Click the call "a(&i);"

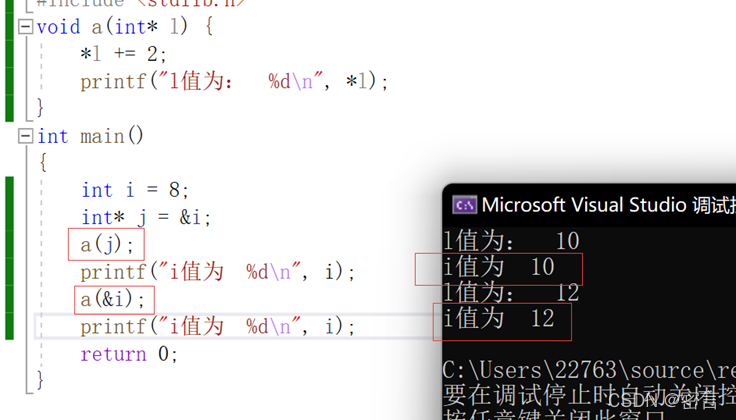(113, 299)
